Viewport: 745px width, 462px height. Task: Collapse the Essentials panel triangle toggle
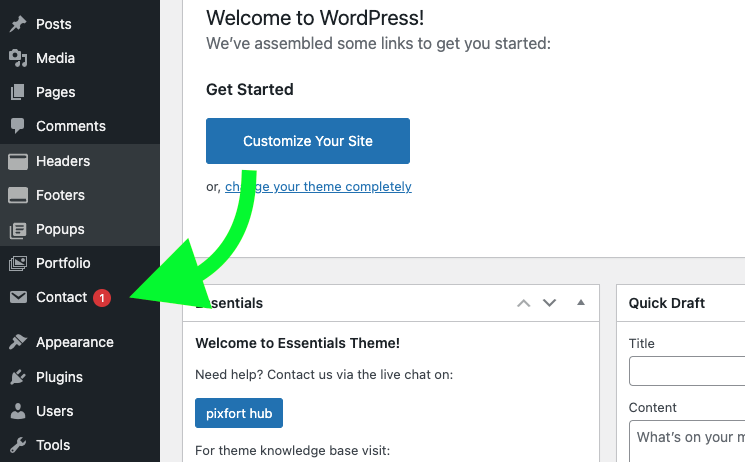(x=581, y=302)
